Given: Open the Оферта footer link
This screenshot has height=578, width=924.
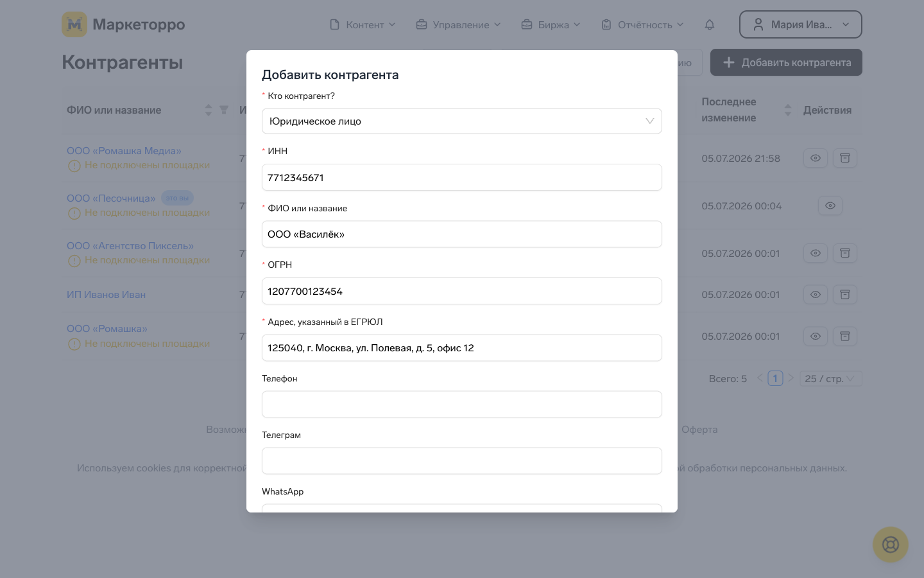Looking at the screenshot, I should [699, 430].
